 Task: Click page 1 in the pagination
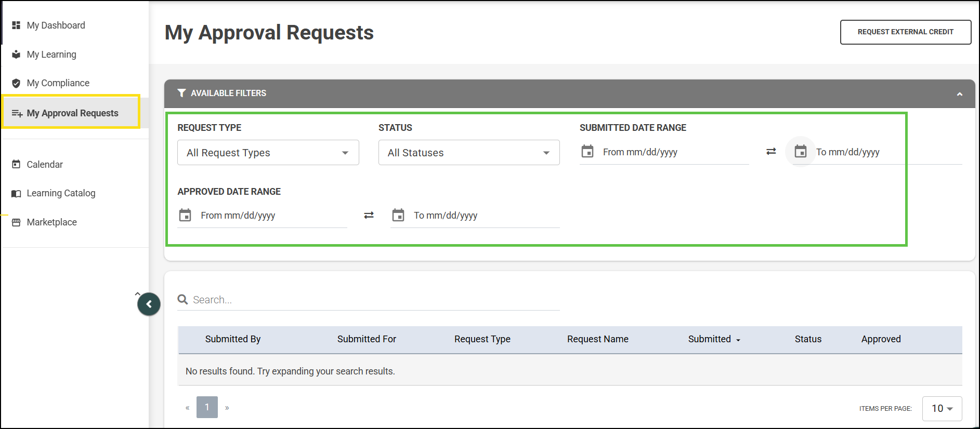tap(207, 408)
